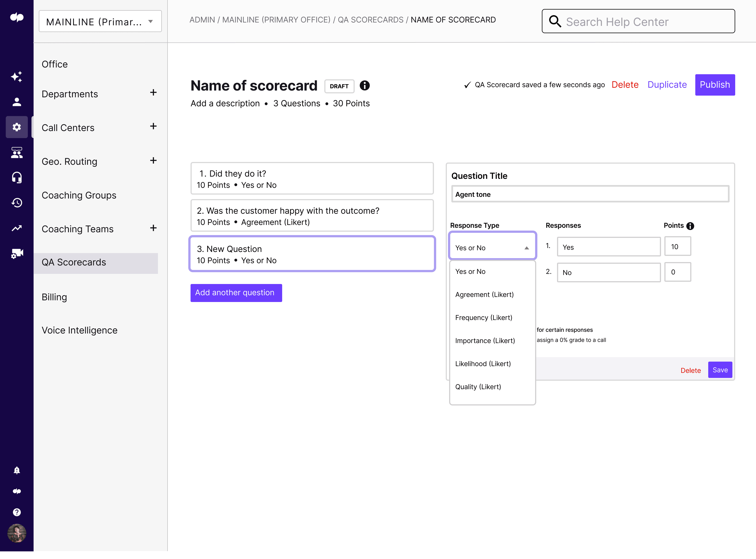This screenshot has height=559, width=756.
Task: Navigate to ADMIN breadcrumb link
Action: pyautogui.click(x=202, y=20)
